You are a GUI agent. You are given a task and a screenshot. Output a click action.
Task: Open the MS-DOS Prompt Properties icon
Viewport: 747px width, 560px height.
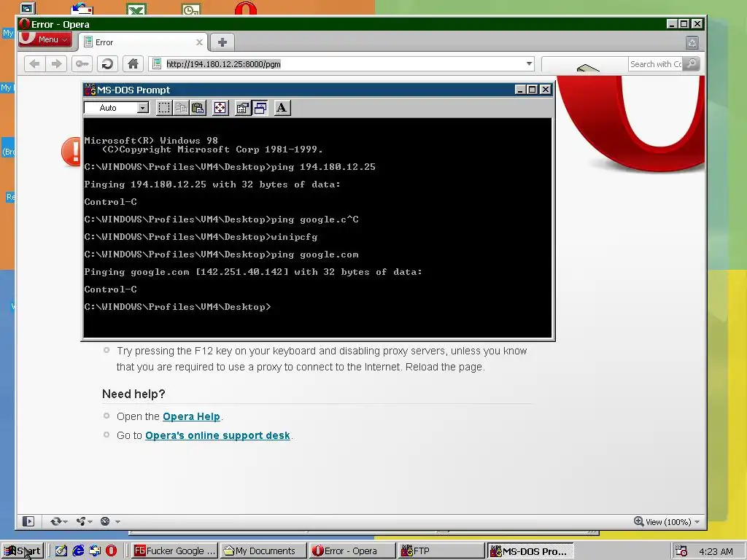click(x=243, y=108)
